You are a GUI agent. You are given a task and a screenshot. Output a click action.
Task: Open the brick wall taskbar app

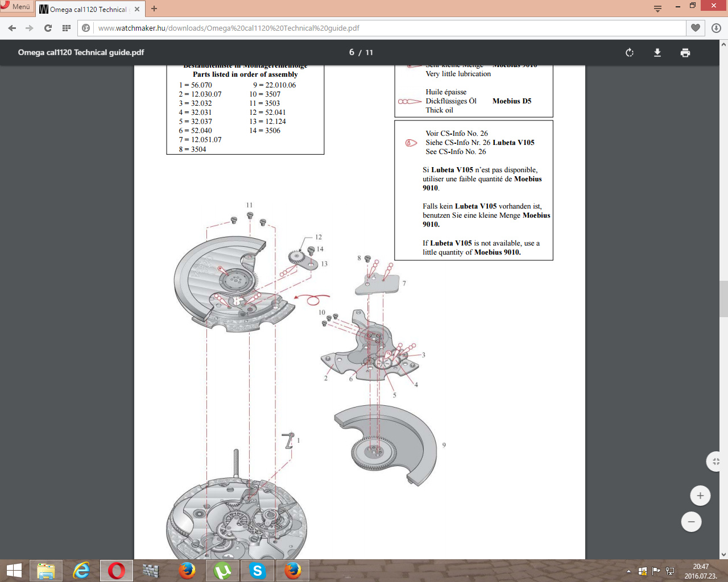[151, 571]
